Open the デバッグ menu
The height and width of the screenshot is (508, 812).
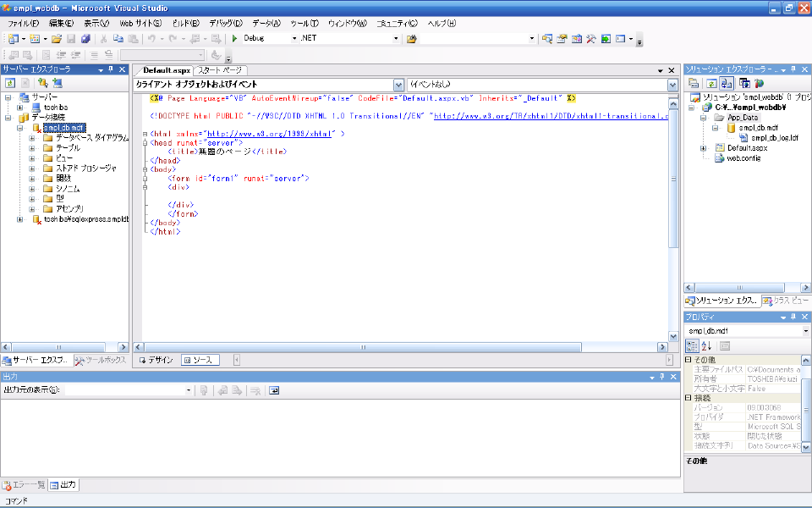pos(226,24)
